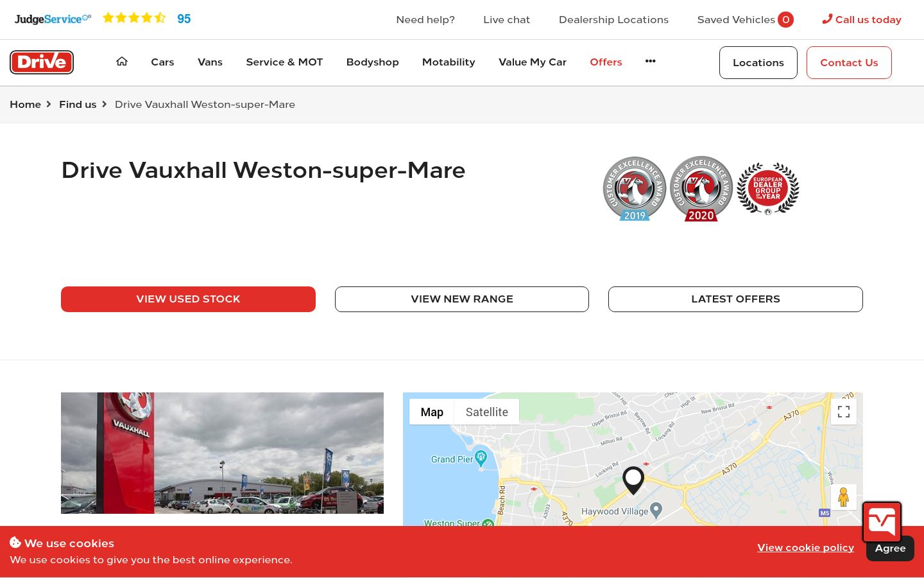Viewport: 924px width, 578px height.
Task: Click the View New Range button
Action: point(462,299)
